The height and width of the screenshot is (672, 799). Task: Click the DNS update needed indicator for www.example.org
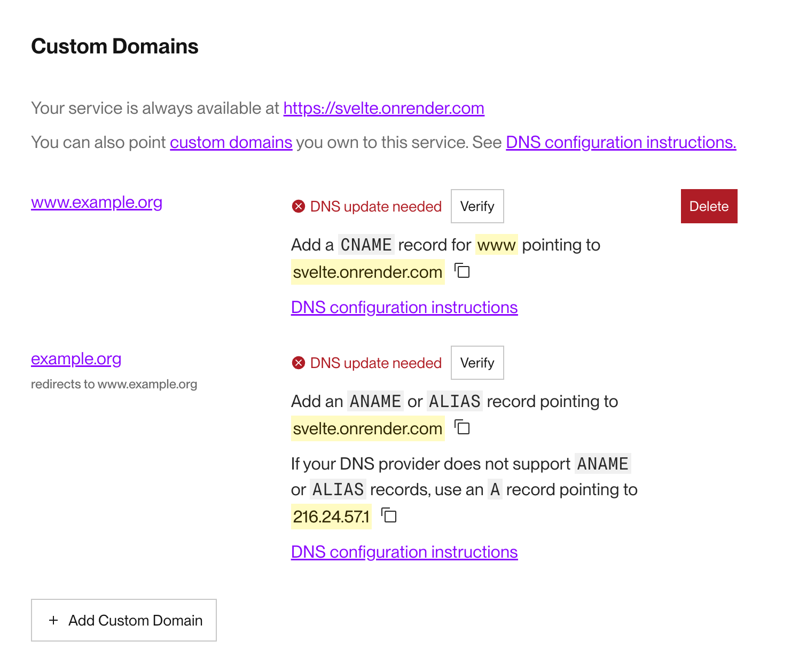point(375,206)
